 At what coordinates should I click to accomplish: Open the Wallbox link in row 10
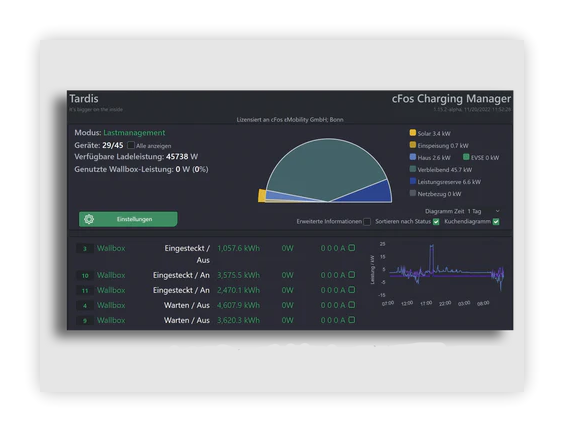click(111, 275)
